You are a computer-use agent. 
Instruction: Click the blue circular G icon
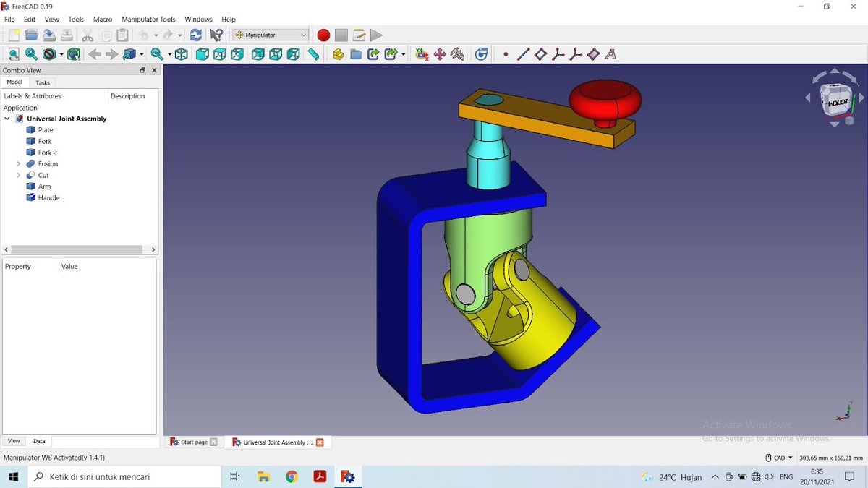click(481, 54)
